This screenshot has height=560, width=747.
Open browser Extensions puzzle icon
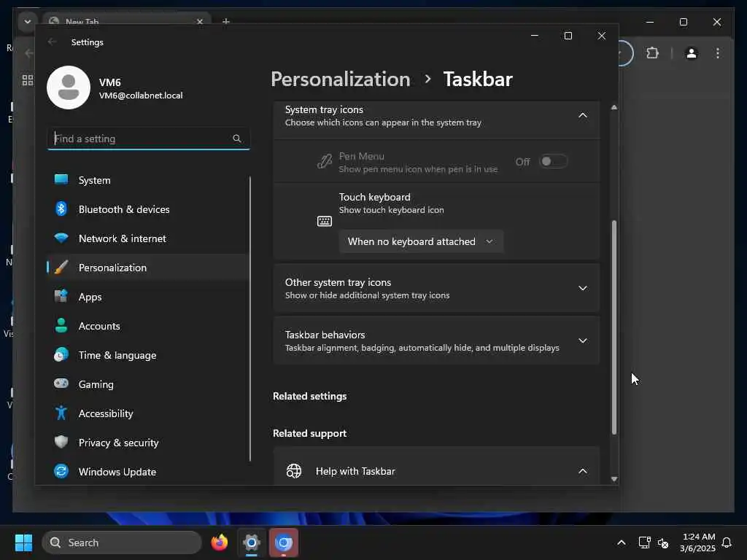pos(652,52)
